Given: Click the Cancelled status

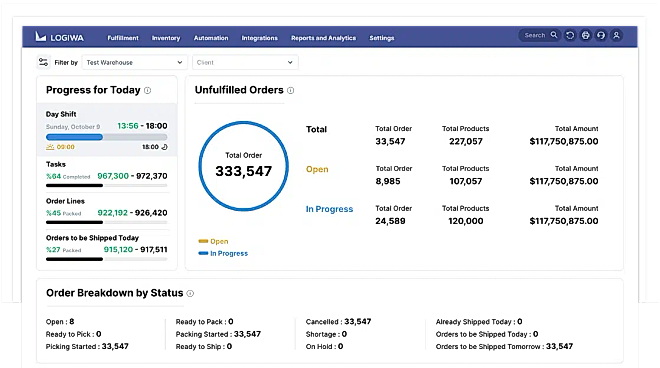Looking at the screenshot, I should coord(338,322).
